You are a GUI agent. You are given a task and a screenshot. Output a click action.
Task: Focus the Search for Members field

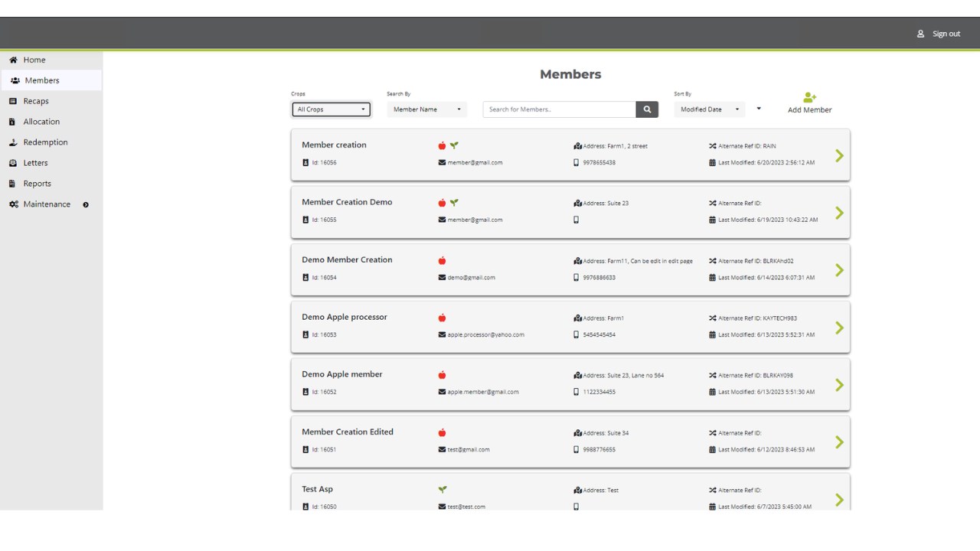(559, 109)
